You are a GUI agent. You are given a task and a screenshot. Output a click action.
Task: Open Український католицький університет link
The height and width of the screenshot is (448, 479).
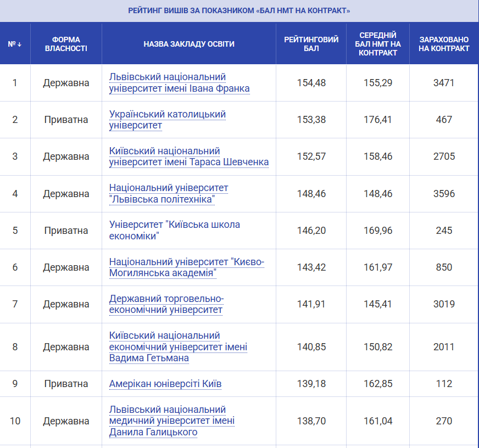[167, 120]
